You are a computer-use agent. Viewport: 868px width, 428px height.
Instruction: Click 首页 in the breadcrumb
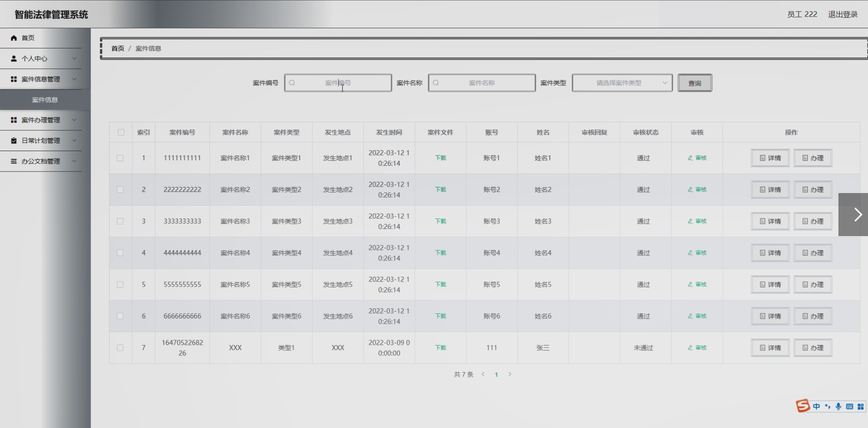(x=118, y=48)
